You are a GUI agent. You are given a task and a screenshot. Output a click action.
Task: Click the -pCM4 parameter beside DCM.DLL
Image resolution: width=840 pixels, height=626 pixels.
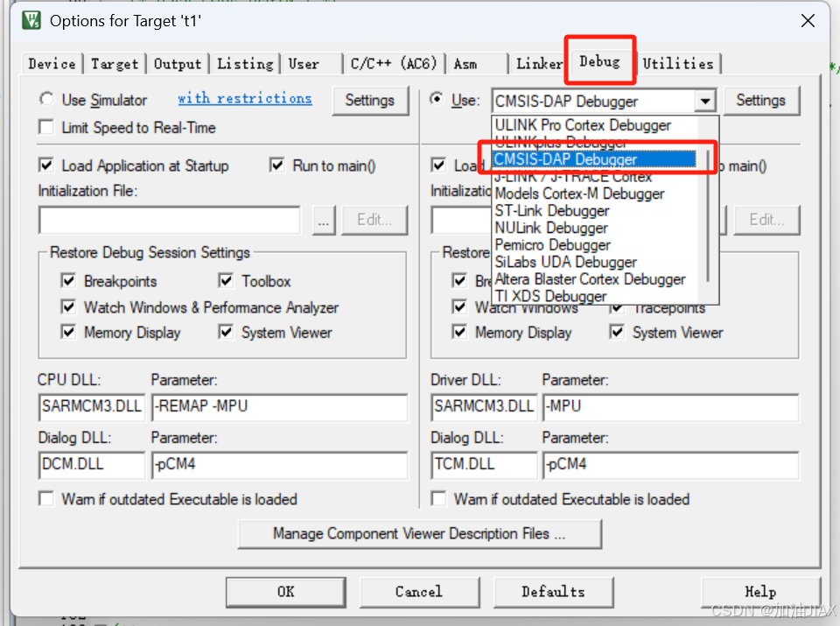click(x=280, y=465)
